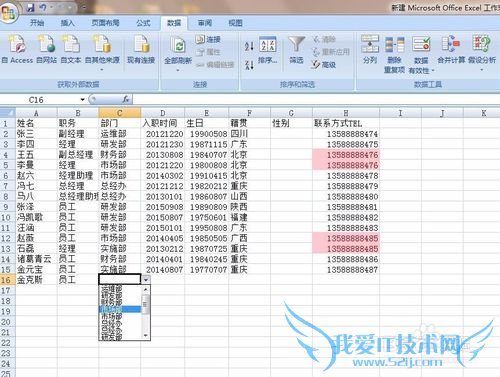Click the dropdown arrow beside cell C16
Viewport: 500px width, 377px height.
coord(146,280)
